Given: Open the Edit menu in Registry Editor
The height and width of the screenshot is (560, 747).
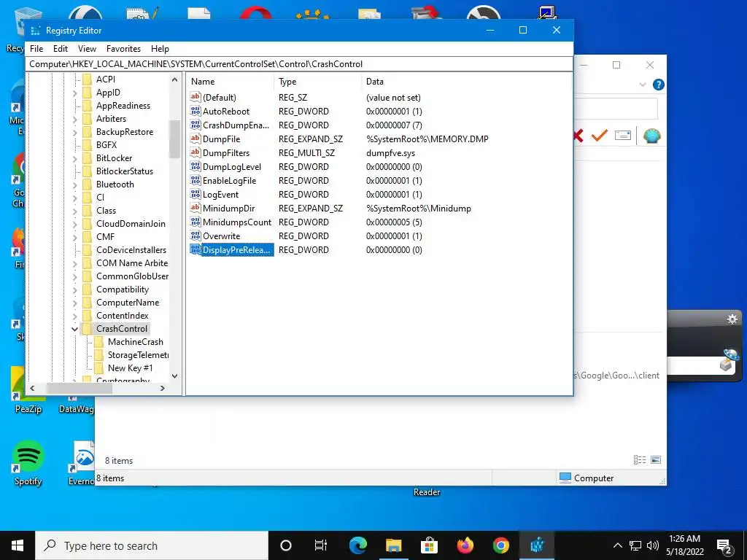Looking at the screenshot, I should [x=60, y=49].
